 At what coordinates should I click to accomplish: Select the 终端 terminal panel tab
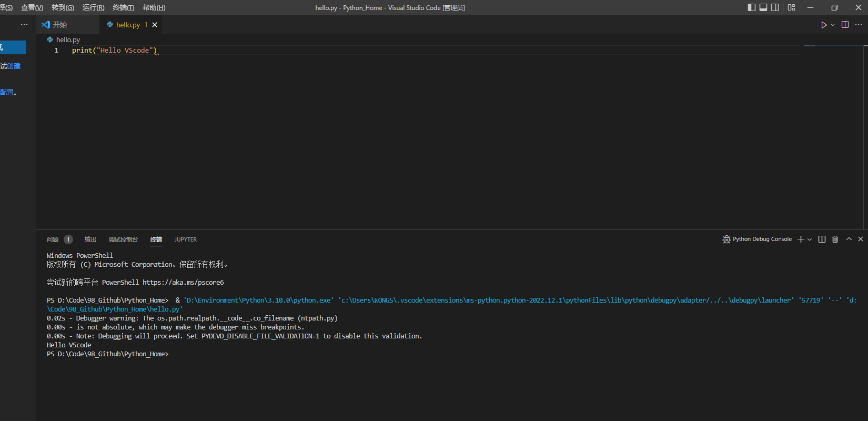click(x=156, y=239)
